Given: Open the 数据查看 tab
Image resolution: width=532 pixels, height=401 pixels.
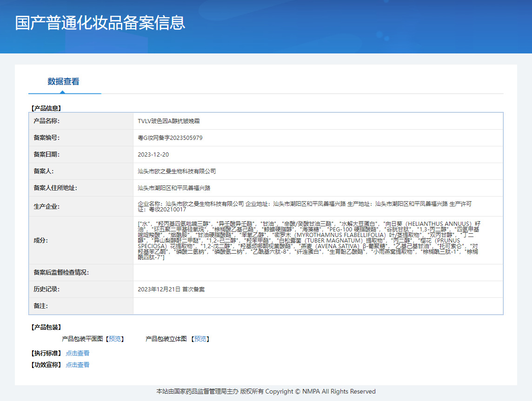Looking at the screenshot, I should [x=63, y=82].
